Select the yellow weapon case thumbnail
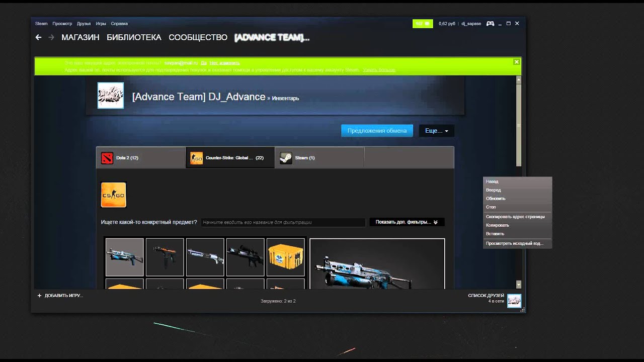644x362 pixels. coord(286,257)
